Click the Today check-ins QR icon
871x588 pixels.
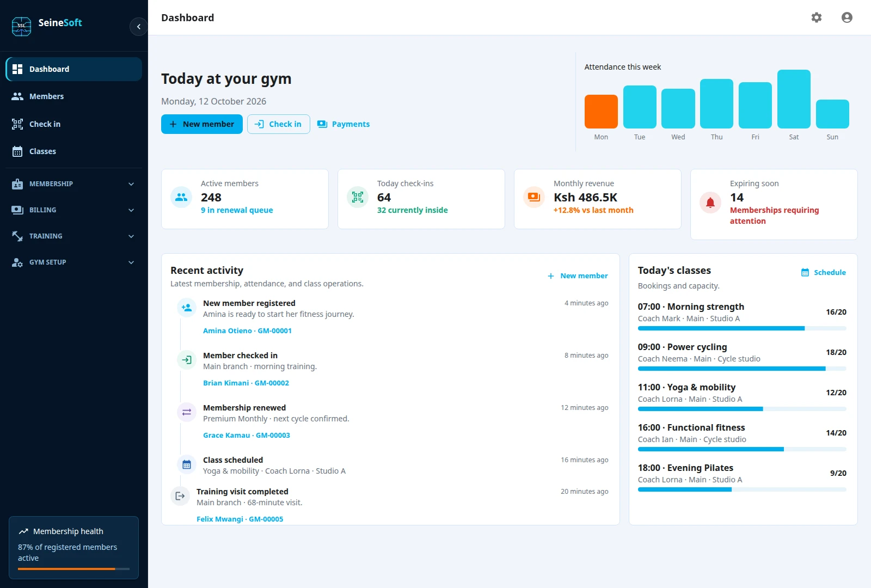point(358,197)
